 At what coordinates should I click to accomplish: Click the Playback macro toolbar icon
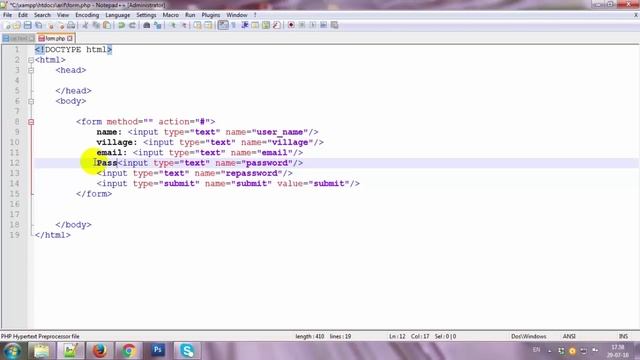pos(313,25)
